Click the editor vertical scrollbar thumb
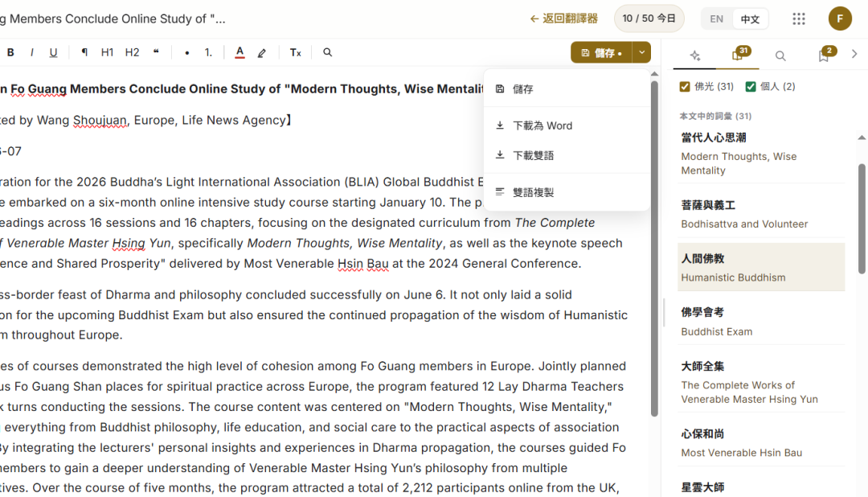The width and height of the screenshot is (868, 497). (x=654, y=249)
